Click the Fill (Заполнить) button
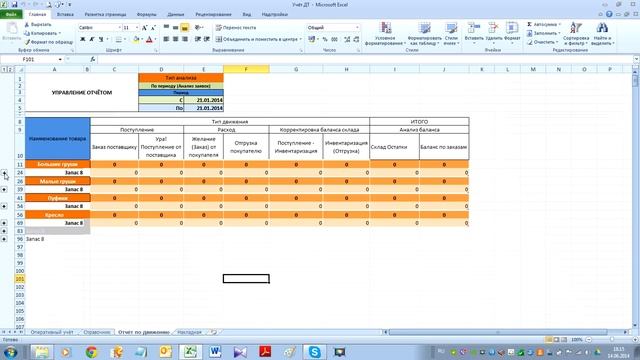 point(544,33)
